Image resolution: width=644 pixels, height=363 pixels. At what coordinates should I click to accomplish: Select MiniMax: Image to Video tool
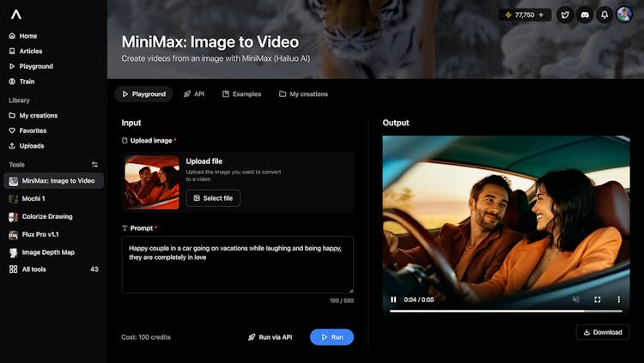(53, 181)
